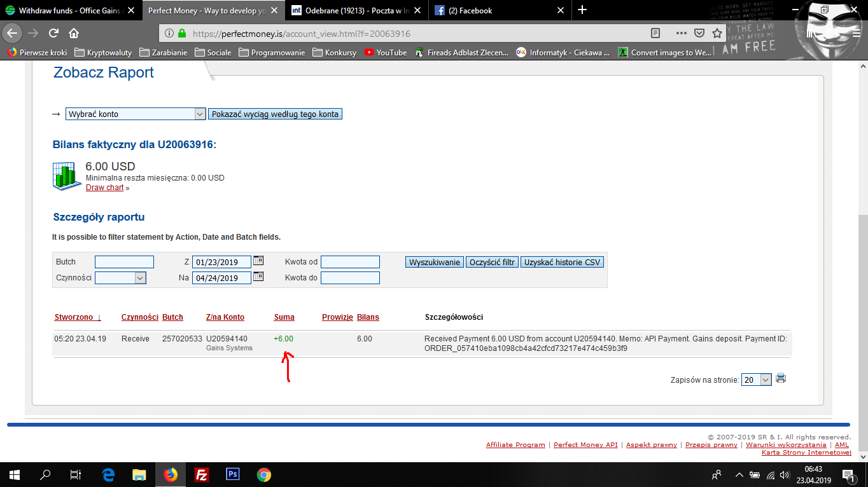868x487 pixels.
Task: Open the Zarabianie bookmarks folder
Action: tap(163, 53)
